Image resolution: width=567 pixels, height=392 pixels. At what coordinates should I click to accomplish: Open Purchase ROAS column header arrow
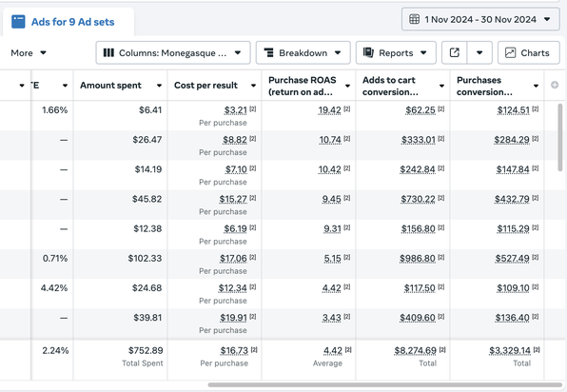pos(347,86)
